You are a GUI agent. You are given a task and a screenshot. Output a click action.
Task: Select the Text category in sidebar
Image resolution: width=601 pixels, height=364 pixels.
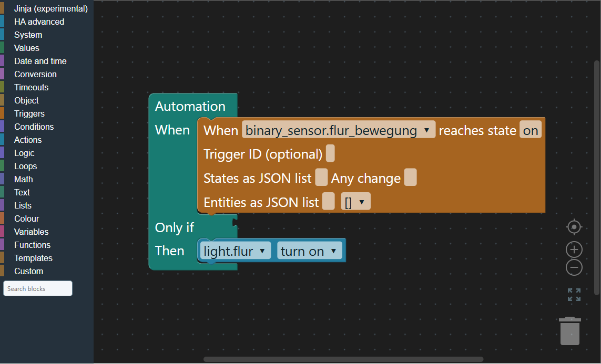47,192
